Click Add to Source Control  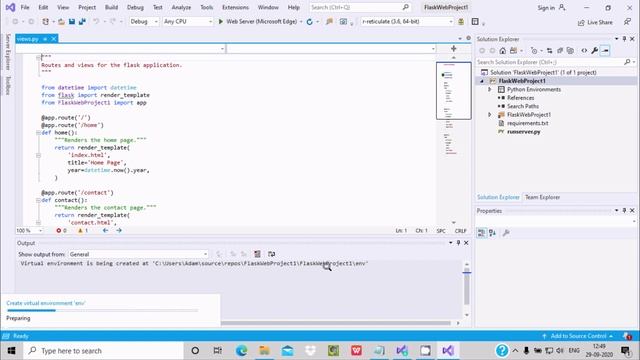578,336
